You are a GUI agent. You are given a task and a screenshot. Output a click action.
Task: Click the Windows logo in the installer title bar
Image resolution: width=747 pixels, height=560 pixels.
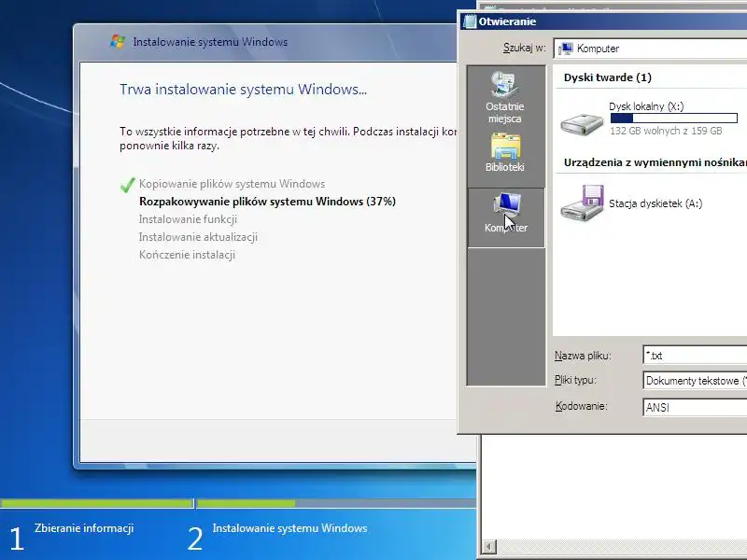point(118,41)
